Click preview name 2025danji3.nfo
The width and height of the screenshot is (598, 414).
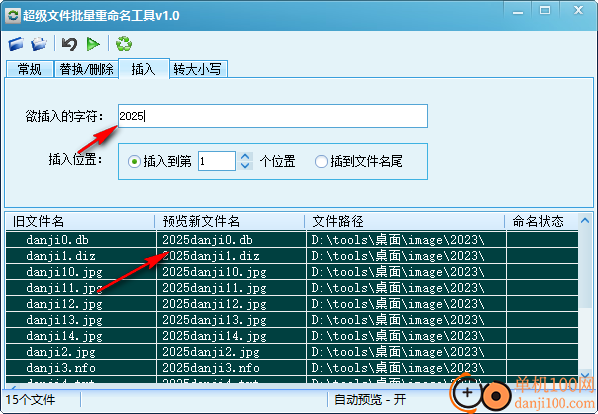[211, 368]
